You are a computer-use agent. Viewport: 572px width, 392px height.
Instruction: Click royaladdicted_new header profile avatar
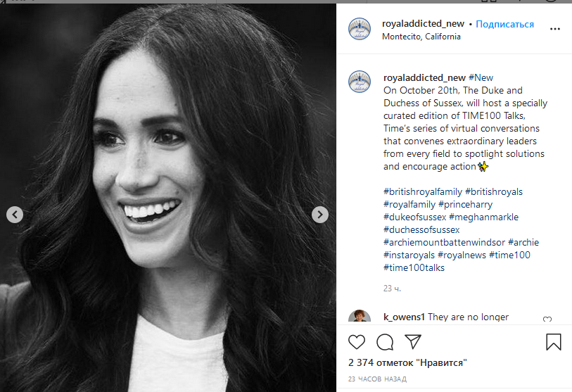360,29
